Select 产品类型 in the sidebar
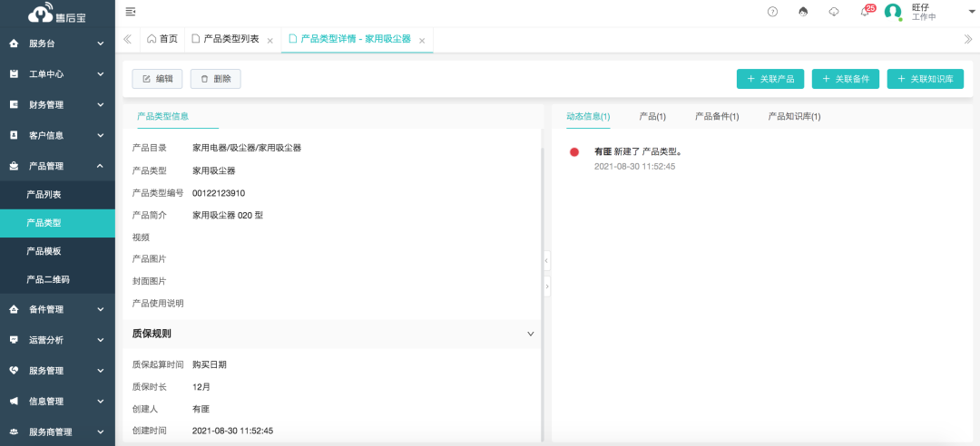The image size is (980, 446). [x=57, y=223]
